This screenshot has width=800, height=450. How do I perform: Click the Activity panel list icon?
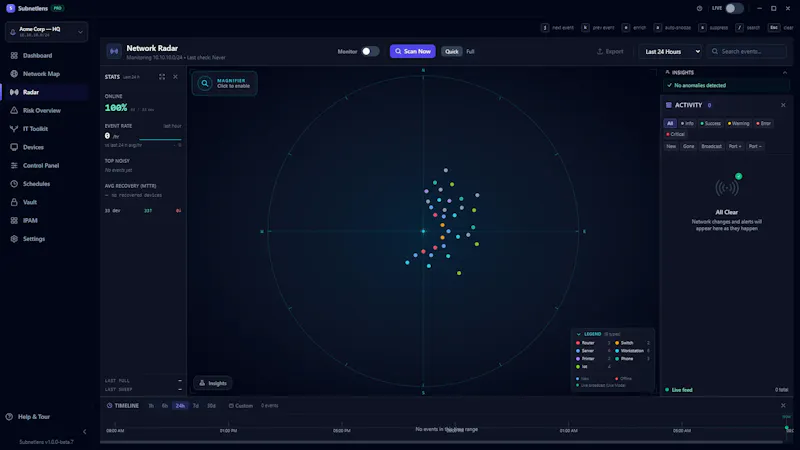(668, 105)
